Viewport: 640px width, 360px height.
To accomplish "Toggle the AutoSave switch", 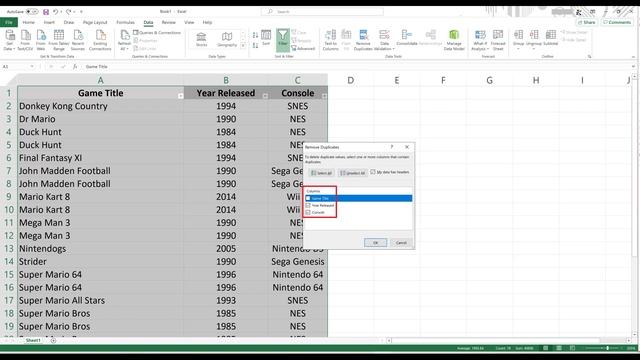I will click(33, 12).
